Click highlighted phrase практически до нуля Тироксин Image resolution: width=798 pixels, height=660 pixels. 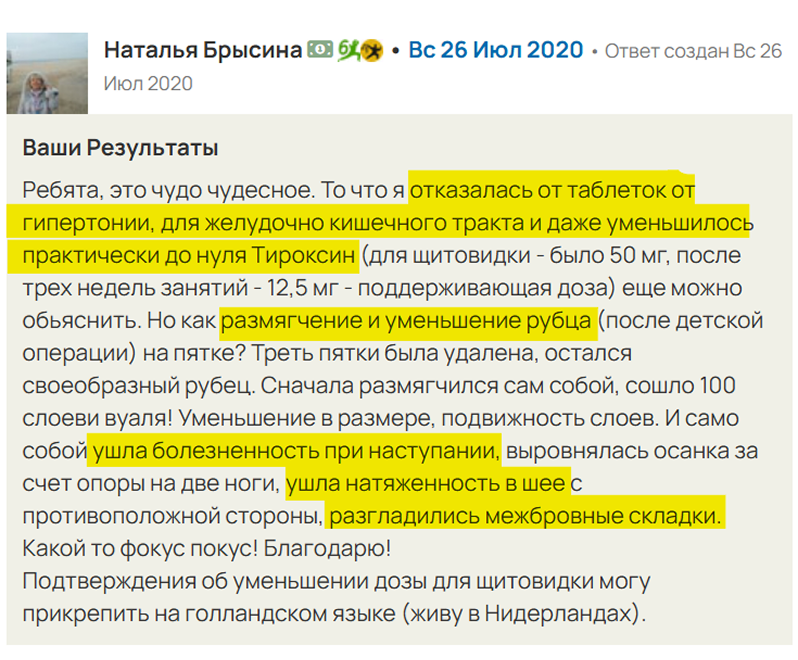pos(189,255)
